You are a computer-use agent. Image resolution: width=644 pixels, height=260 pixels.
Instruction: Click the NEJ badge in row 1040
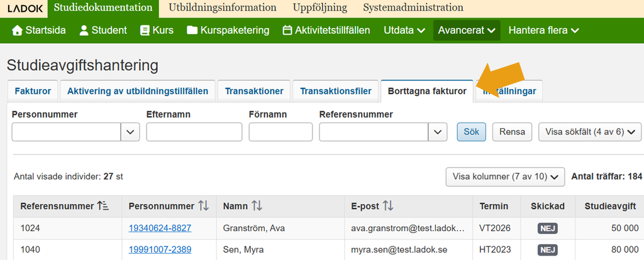click(548, 250)
